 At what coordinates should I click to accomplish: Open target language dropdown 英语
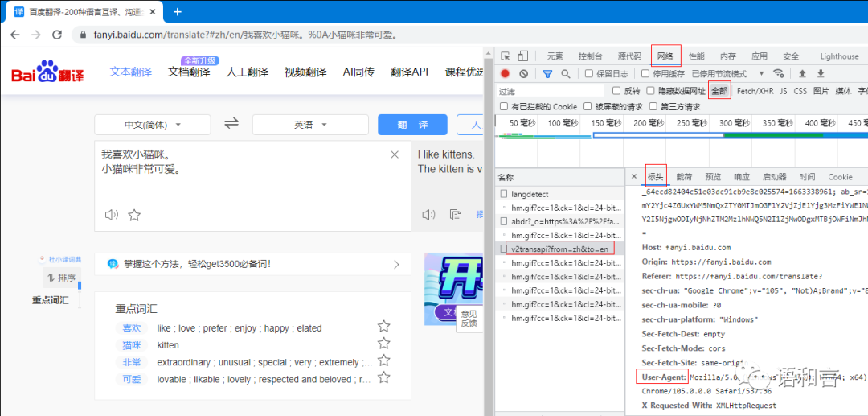(310, 125)
